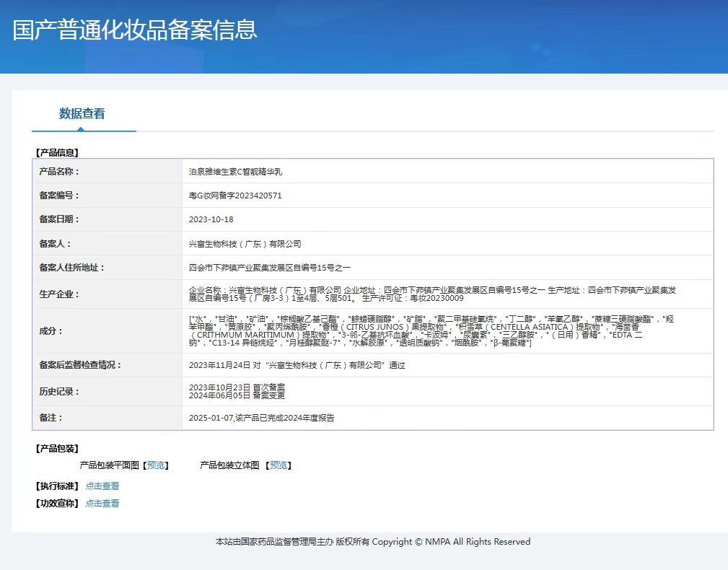728x570 pixels.
Task: Click history entry 2024年06月05日 备案变更
Action: point(237,395)
